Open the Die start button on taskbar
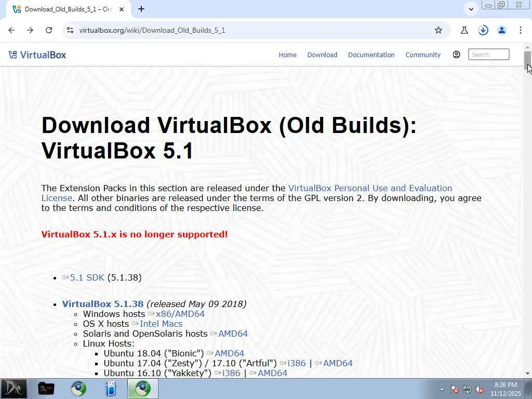The image size is (532, 399). [13, 389]
